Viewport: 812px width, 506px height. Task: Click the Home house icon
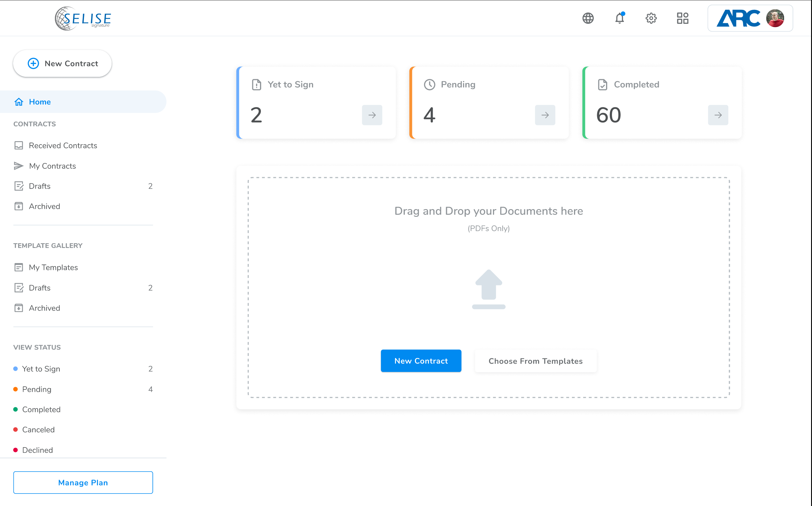tap(19, 102)
